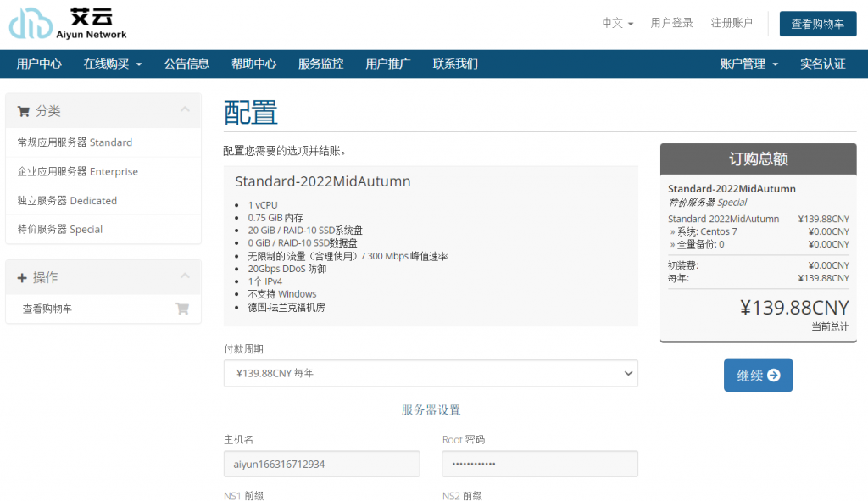
Task: Click the 用户登录 link
Action: pos(671,23)
